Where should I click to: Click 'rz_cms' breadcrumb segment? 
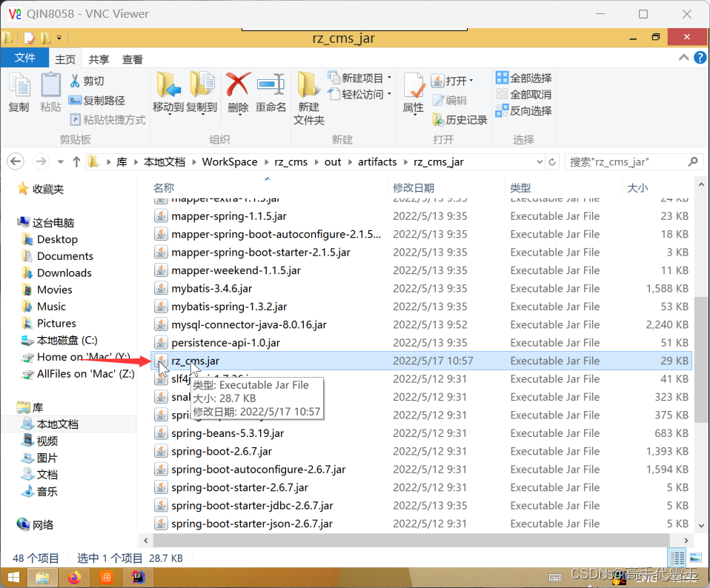[x=291, y=162]
